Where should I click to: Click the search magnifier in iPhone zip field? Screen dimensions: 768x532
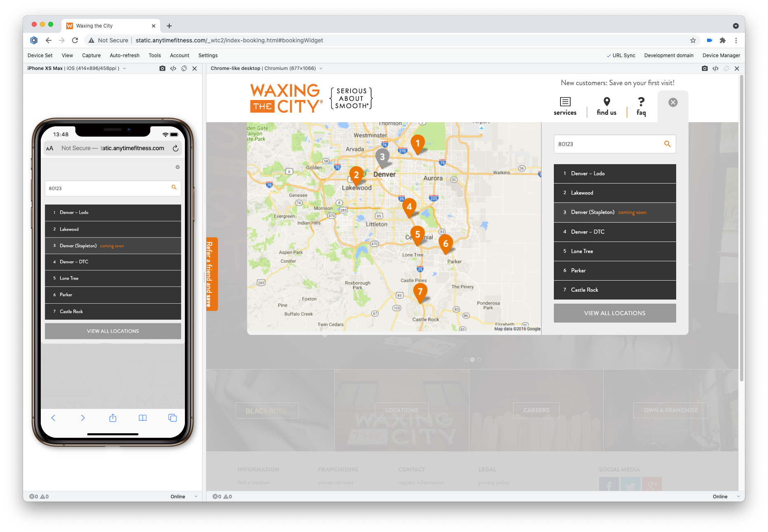(174, 187)
